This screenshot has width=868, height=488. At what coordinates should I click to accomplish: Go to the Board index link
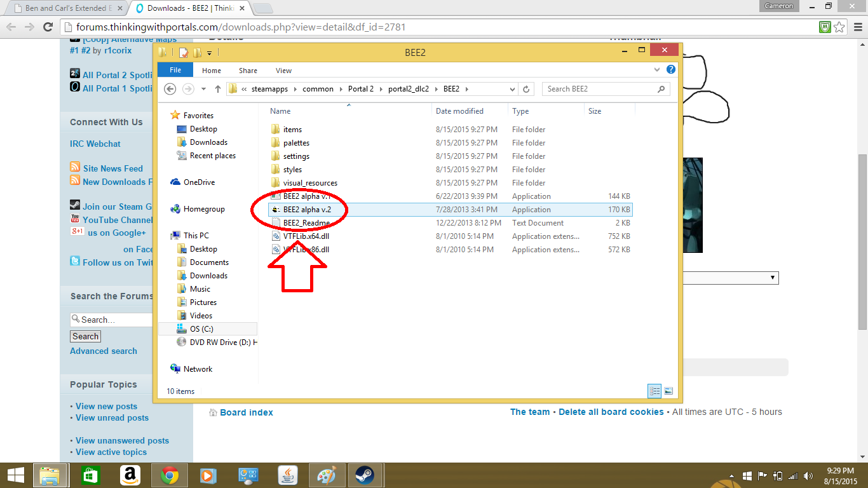(247, 412)
